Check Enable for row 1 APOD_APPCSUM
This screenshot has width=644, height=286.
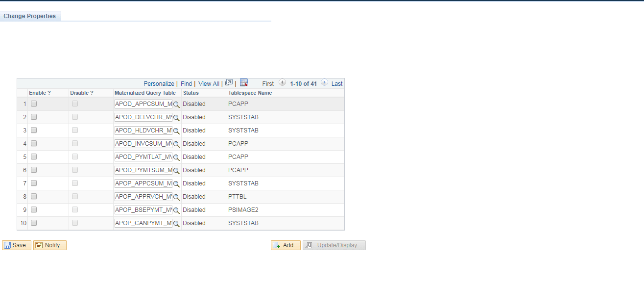(x=34, y=104)
